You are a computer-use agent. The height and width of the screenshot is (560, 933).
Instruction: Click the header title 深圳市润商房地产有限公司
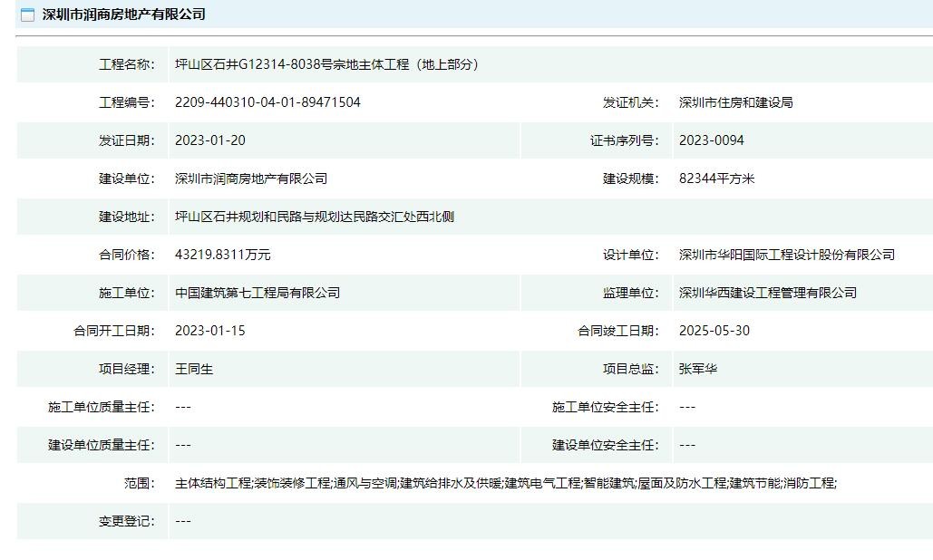(123, 14)
